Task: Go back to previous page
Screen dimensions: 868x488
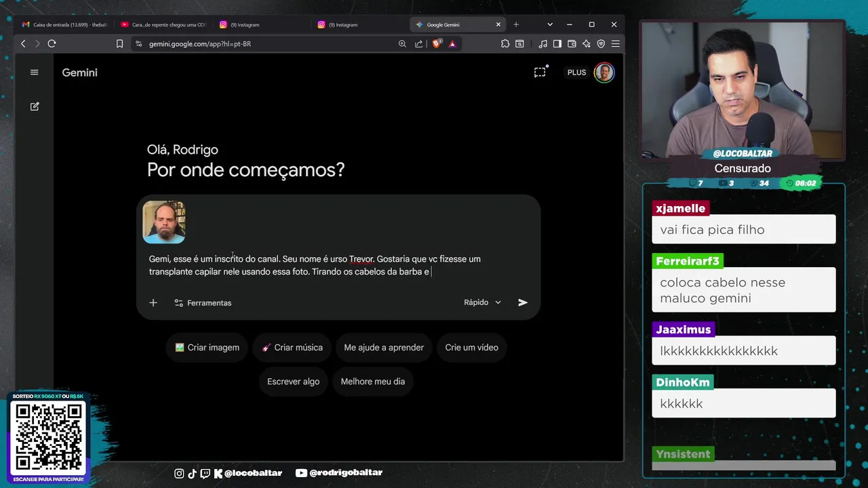Action: tap(23, 43)
